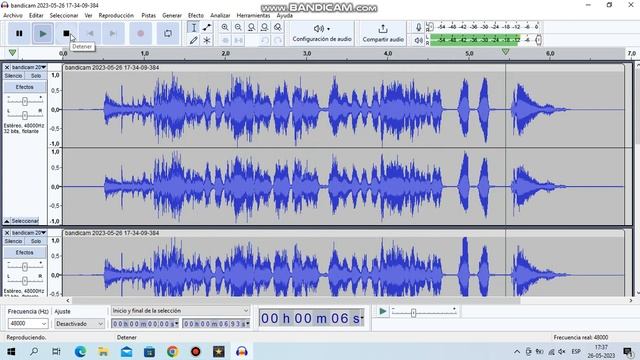Stop playback with the Detener button
Screen dimensions: 640x360
[66, 33]
